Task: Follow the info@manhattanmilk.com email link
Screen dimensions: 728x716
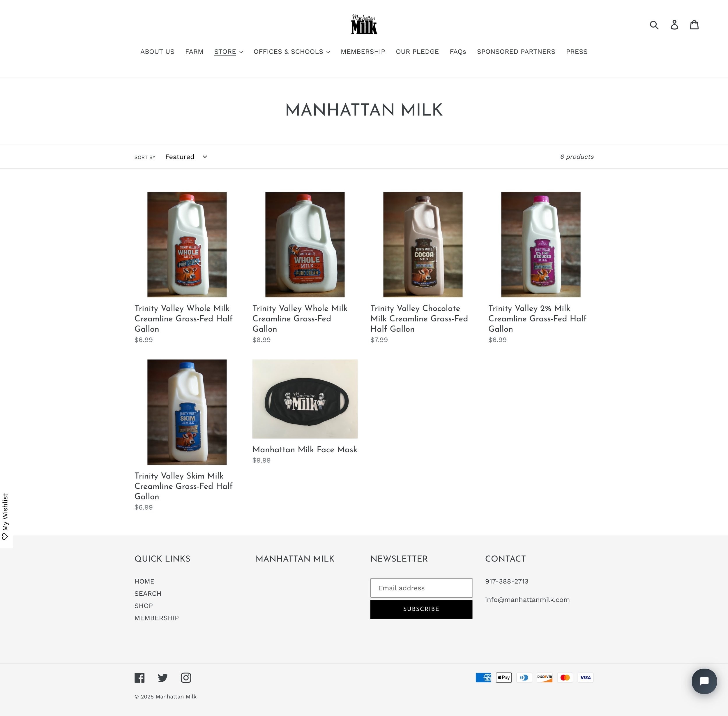Action: click(527, 600)
